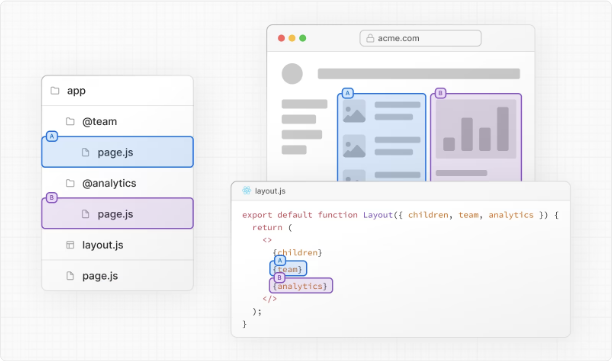Click the 'return' keyword in code
Image resolution: width=612 pixels, height=361 pixels.
point(267,228)
